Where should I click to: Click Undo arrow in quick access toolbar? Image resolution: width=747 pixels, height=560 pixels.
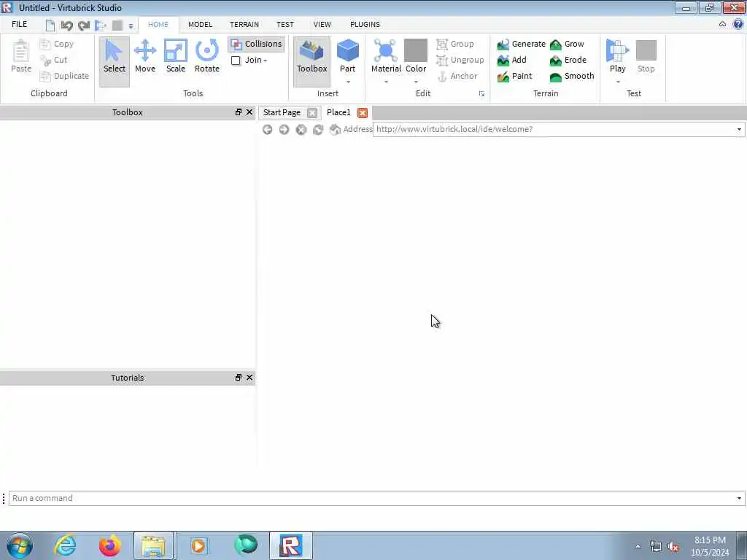pos(66,26)
